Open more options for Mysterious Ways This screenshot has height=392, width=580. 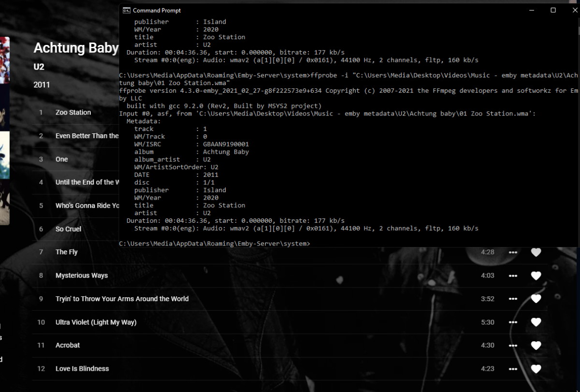pyautogui.click(x=513, y=276)
